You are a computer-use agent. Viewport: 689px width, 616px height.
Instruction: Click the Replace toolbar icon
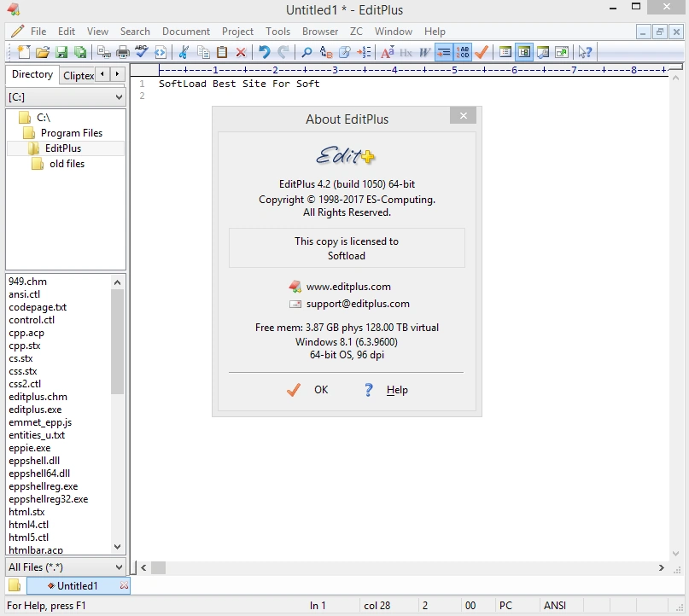[325, 52]
